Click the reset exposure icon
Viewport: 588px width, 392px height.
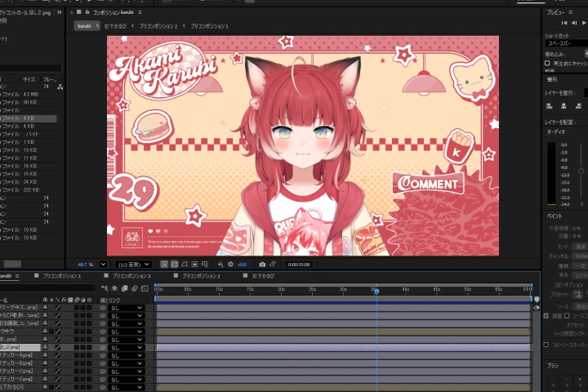(x=230, y=265)
